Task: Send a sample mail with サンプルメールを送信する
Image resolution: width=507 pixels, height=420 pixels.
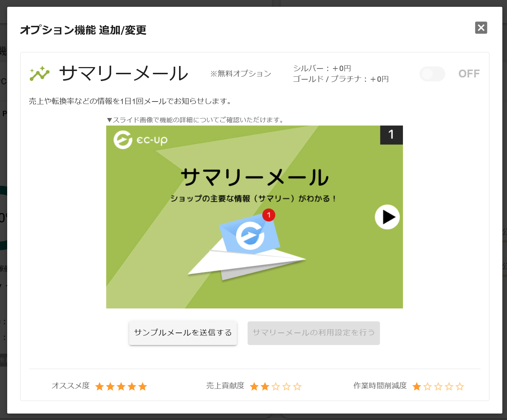Action: 183,333
